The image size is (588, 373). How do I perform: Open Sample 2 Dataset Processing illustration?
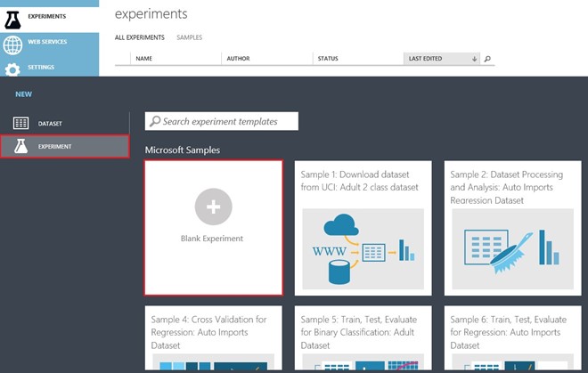coord(512,249)
